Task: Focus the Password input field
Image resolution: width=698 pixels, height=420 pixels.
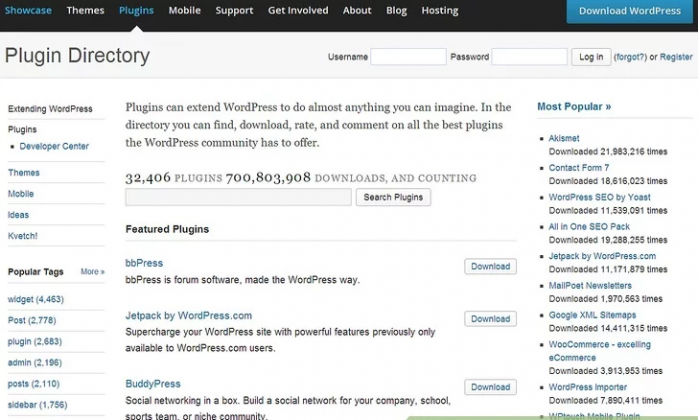Action: coord(529,57)
